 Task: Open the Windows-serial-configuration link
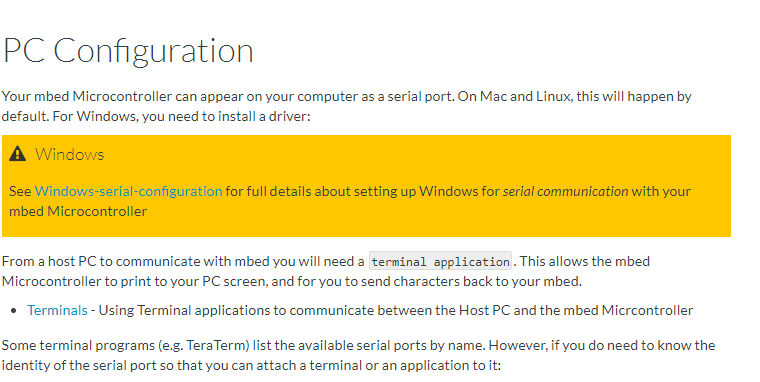tap(128, 191)
